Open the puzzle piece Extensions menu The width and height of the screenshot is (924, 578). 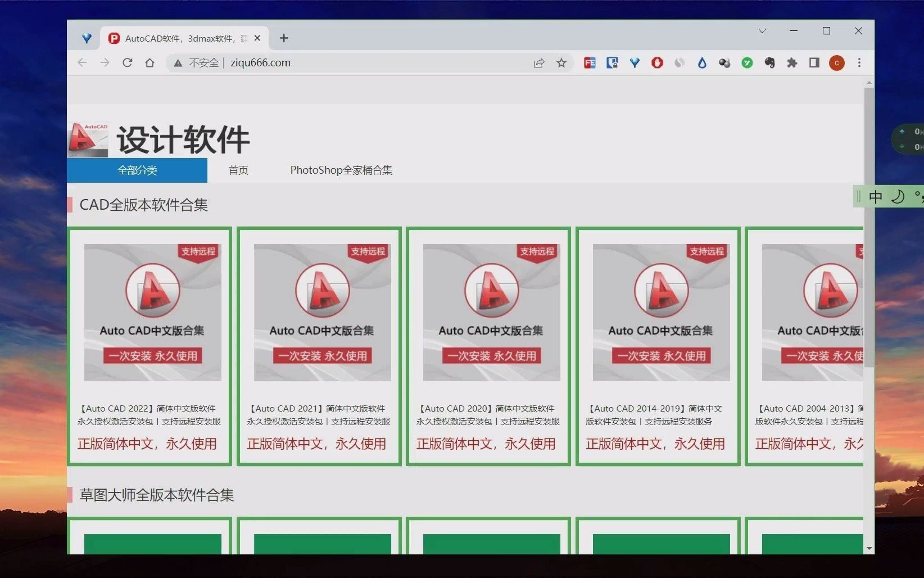[x=792, y=63]
